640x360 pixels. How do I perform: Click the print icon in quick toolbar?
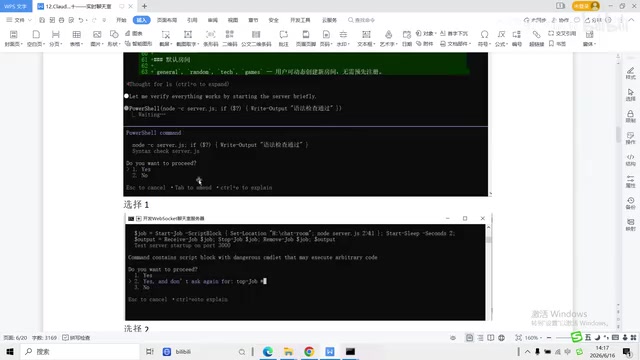click(61, 20)
